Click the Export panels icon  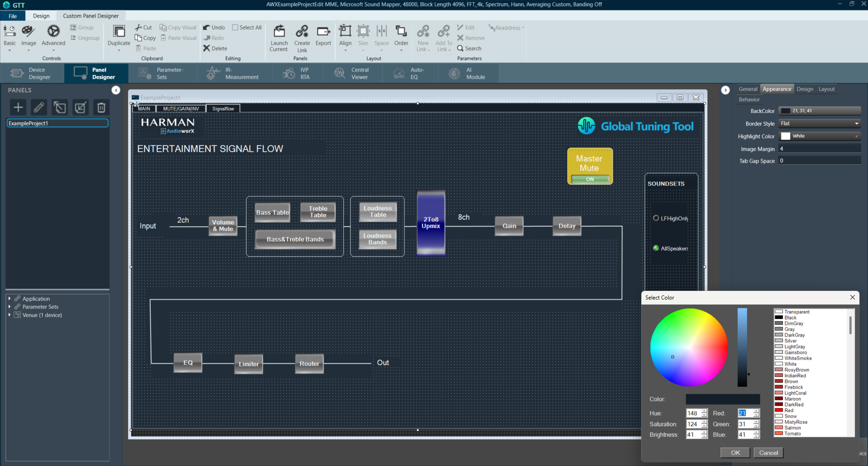tap(323, 31)
